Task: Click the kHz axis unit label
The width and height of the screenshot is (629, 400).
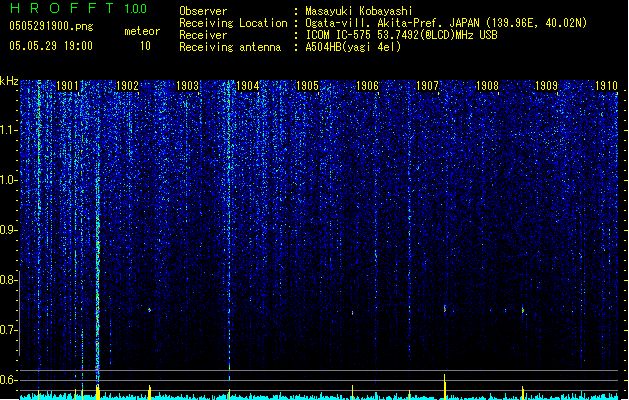Action: pos(9,81)
